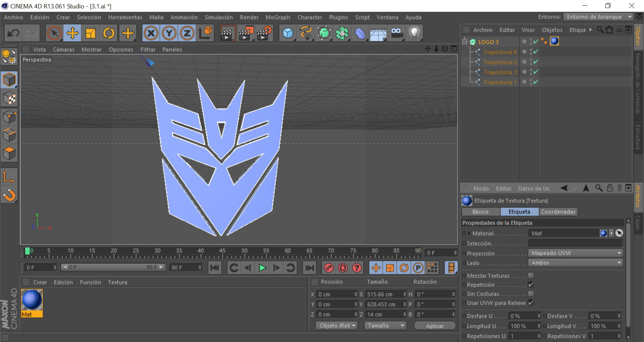Enable the Mezclar Texturas checkbox
This screenshot has width=644, height=342.
(x=531, y=276)
